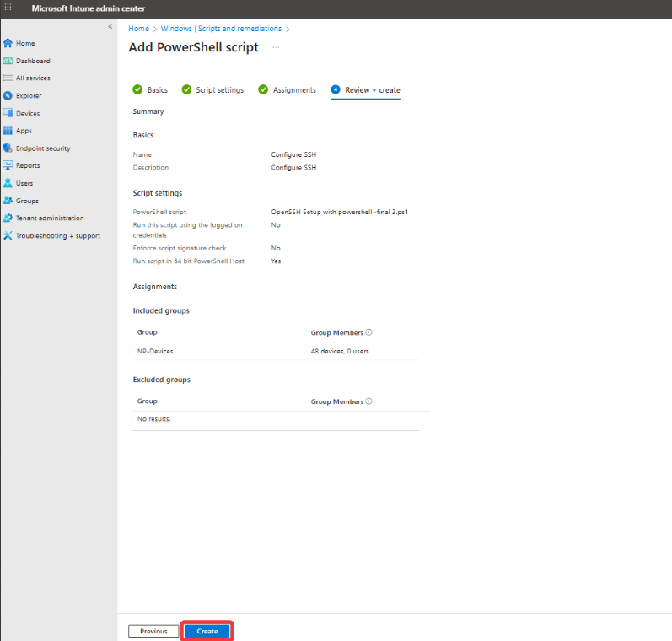Screen dimensions: 672x641
Task: Click the app launcher waffle icon
Action: pos(8,8)
